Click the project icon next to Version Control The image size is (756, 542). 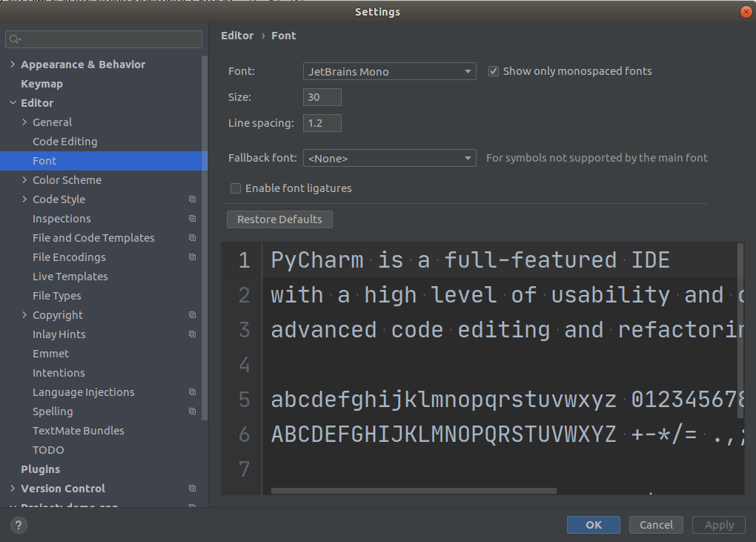click(x=192, y=488)
